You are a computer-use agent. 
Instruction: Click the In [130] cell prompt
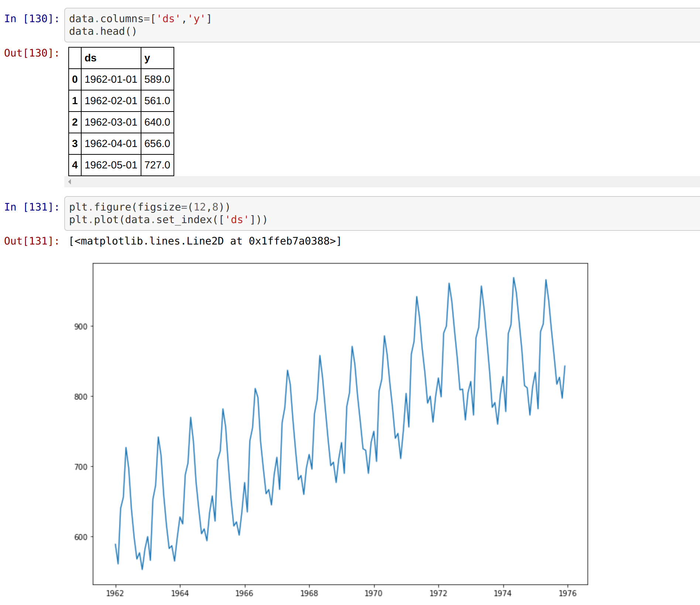[31, 18]
